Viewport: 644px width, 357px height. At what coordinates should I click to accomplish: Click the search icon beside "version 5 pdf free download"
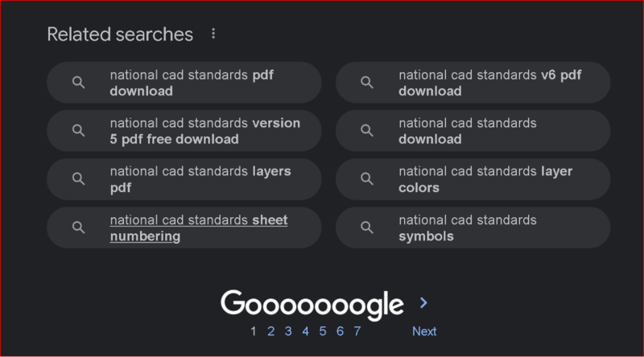click(78, 131)
